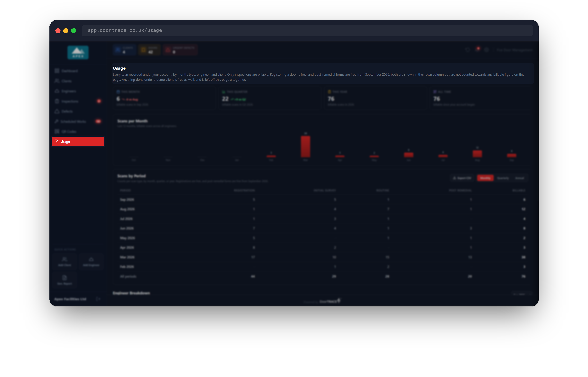Close the window with the red button
Screen dimensions: 588x377
[58, 31]
